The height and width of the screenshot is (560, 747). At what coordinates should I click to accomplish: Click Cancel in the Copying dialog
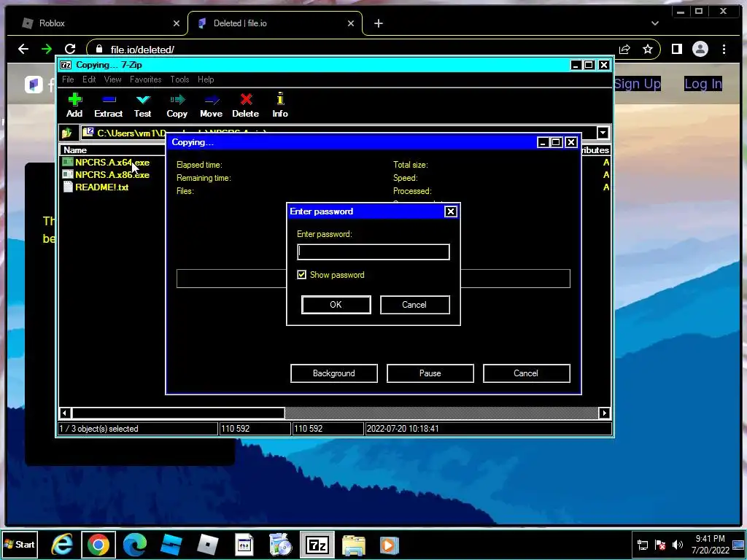coord(527,373)
